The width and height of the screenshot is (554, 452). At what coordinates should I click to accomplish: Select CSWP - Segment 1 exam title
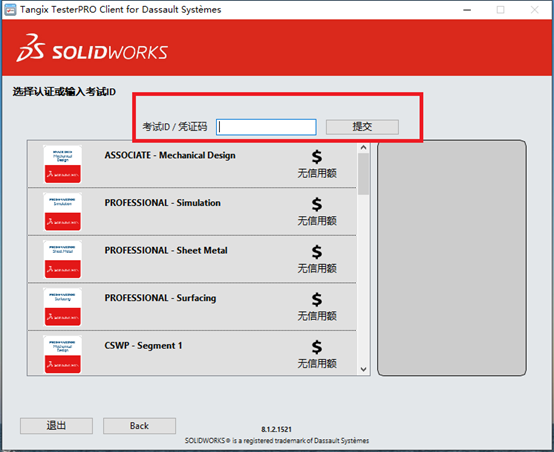click(143, 345)
